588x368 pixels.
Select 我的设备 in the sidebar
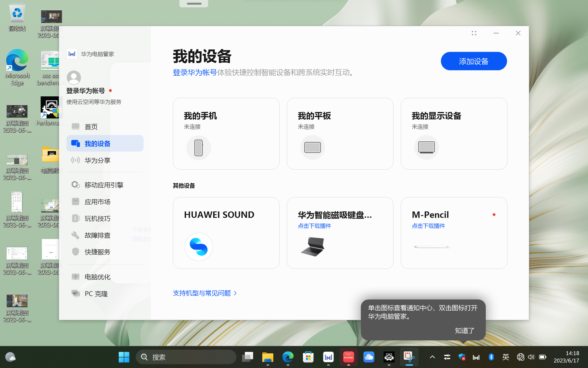tap(105, 143)
